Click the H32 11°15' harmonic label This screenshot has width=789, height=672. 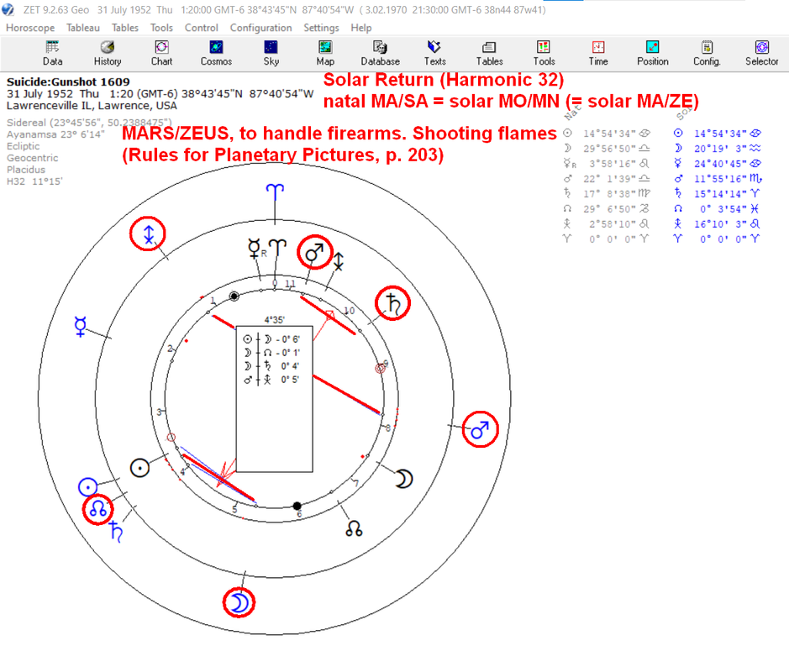point(34,181)
